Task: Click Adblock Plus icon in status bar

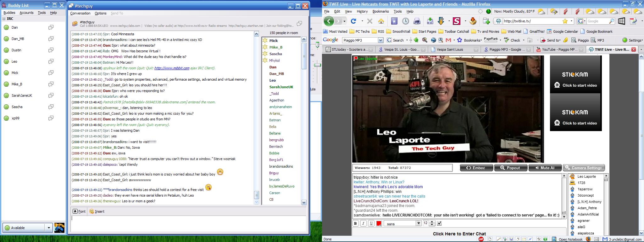Action: (481, 239)
